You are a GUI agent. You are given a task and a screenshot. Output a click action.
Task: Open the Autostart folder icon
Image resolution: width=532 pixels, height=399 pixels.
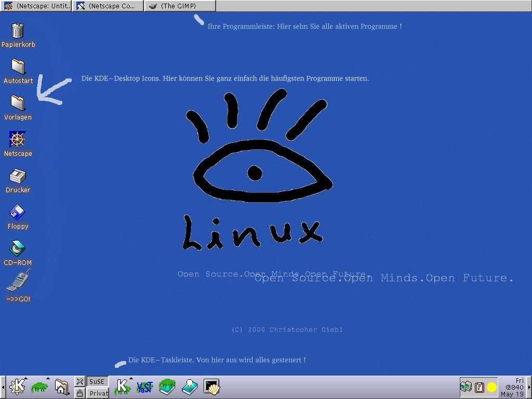[x=18, y=66]
